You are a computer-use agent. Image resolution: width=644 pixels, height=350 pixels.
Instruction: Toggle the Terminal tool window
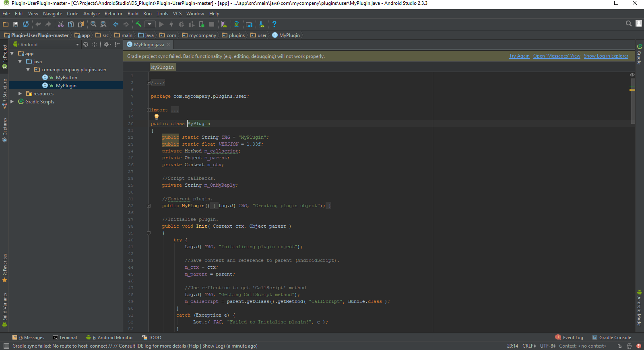[65, 338]
